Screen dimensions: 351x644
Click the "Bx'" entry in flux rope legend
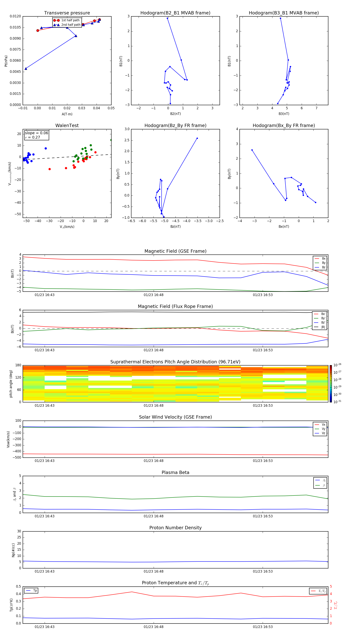320,314
